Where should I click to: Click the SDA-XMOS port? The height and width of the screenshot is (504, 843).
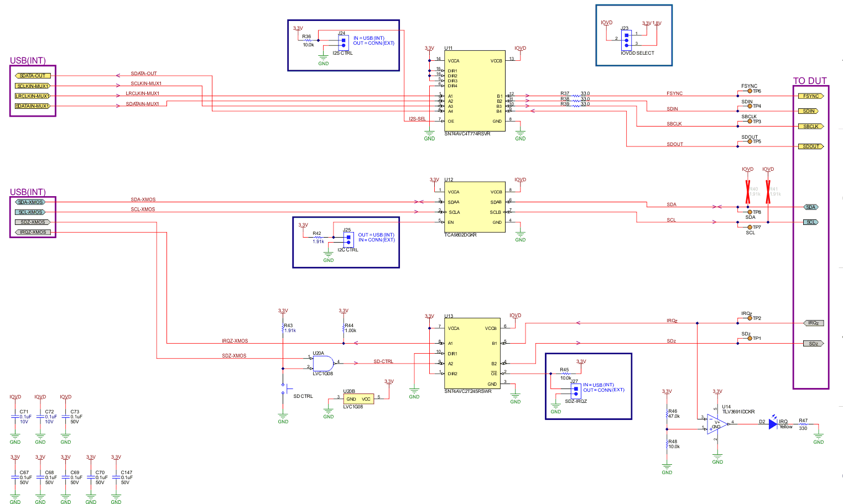tap(30, 202)
